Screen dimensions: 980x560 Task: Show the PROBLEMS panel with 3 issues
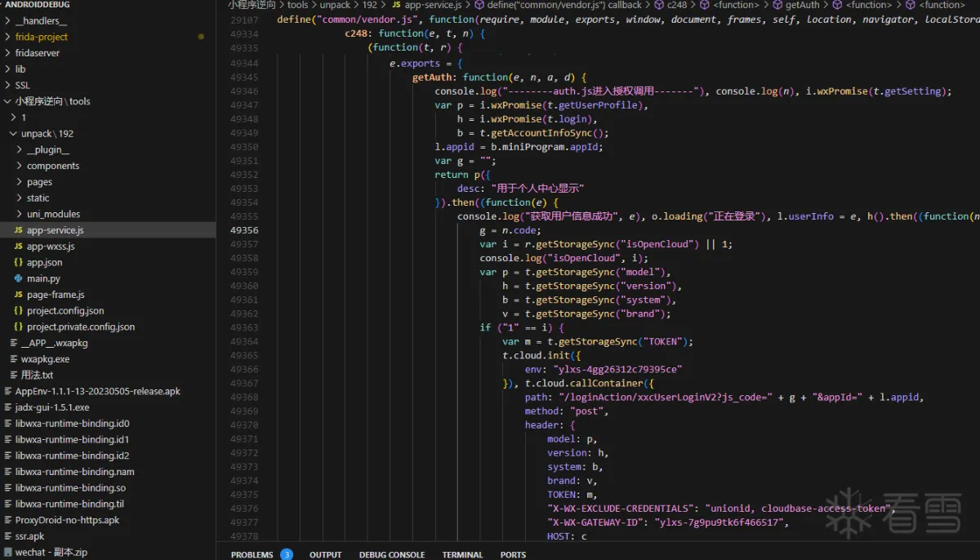(x=253, y=554)
